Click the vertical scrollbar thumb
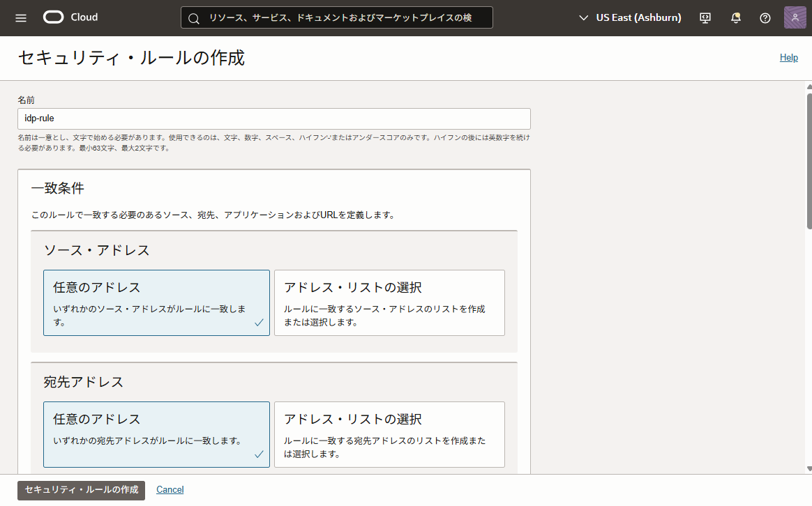The image size is (812, 506). pyautogui.click(x=809, y=160)
